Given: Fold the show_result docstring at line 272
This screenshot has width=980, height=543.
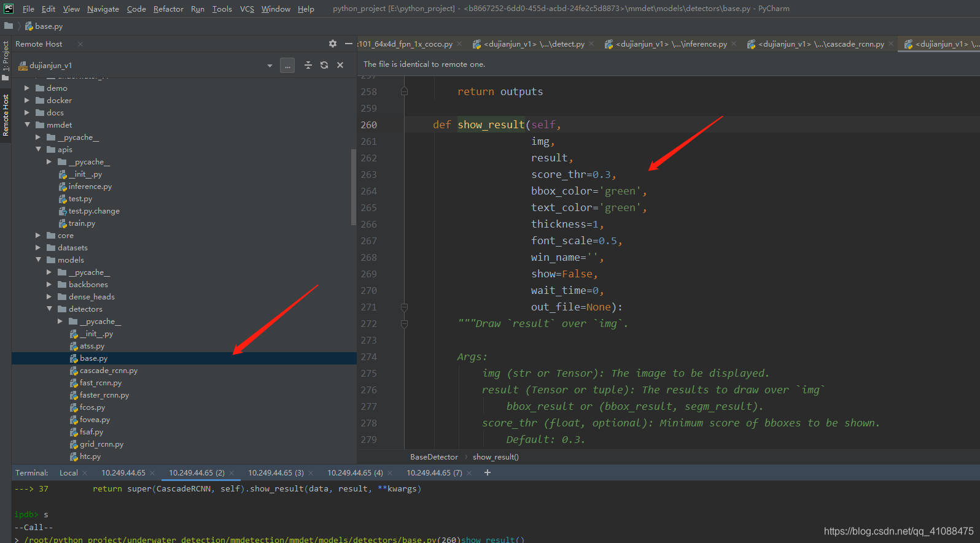Looking at the screenshot, I should pos(404,323).
